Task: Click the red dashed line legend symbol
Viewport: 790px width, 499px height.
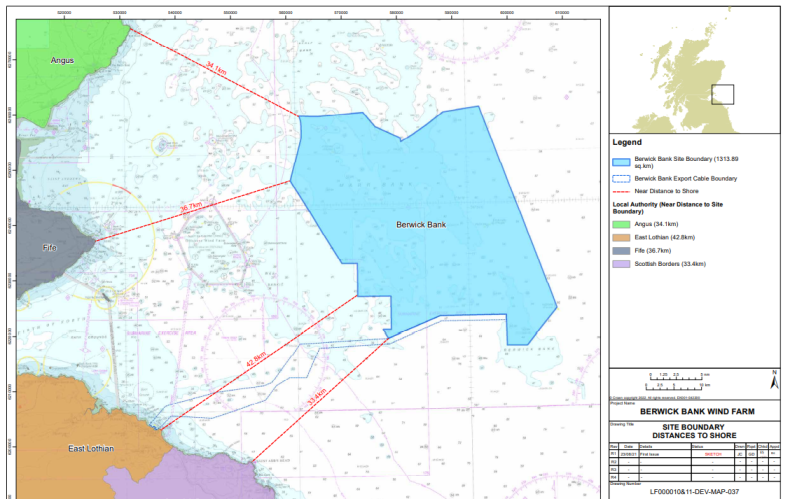Action: 622,190
